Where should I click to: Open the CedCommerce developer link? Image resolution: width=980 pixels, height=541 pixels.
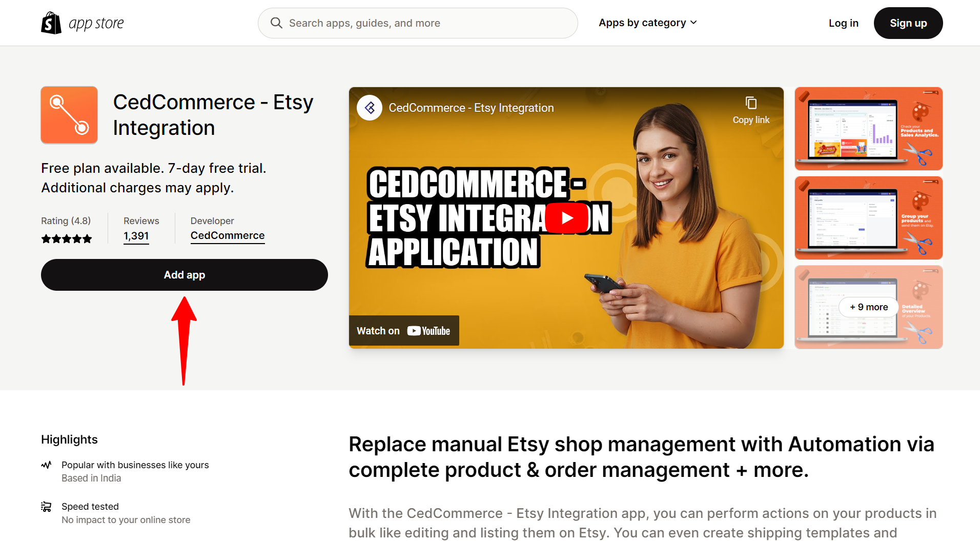[x=228, y=235]
